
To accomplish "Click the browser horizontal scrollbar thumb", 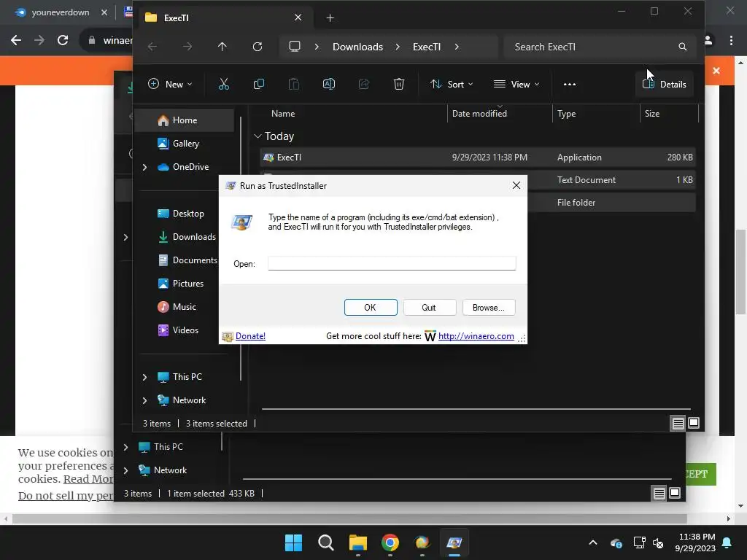I will [349, 518].
